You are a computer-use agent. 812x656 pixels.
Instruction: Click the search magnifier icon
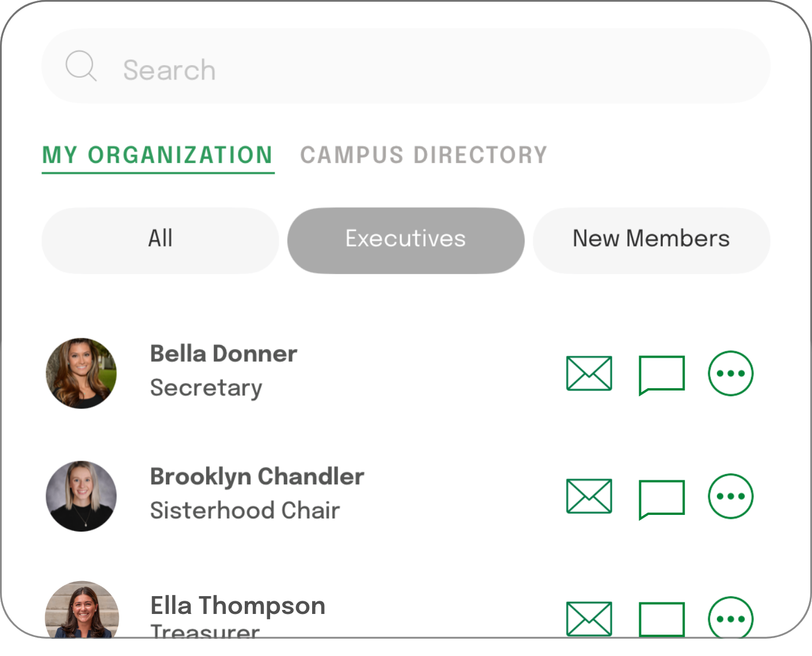(x=81, y=66)
